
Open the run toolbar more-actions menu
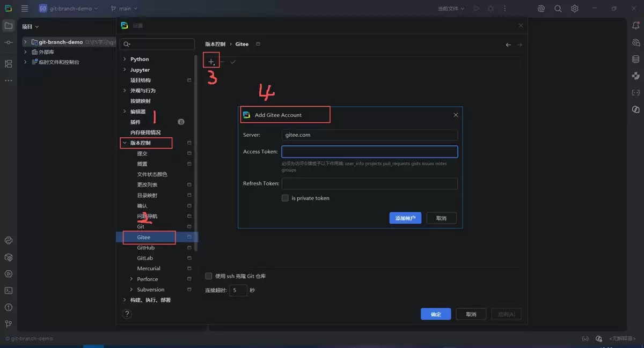505,9
